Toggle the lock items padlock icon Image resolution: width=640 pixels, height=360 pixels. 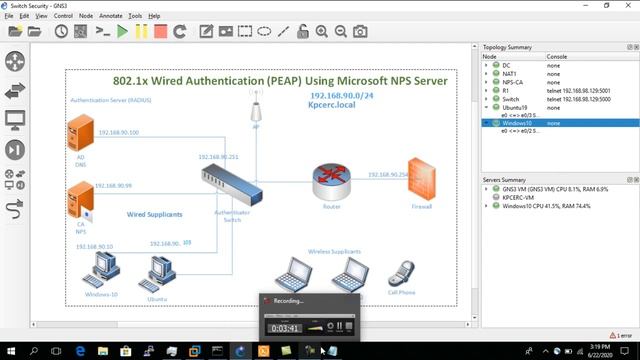[302, 31]
